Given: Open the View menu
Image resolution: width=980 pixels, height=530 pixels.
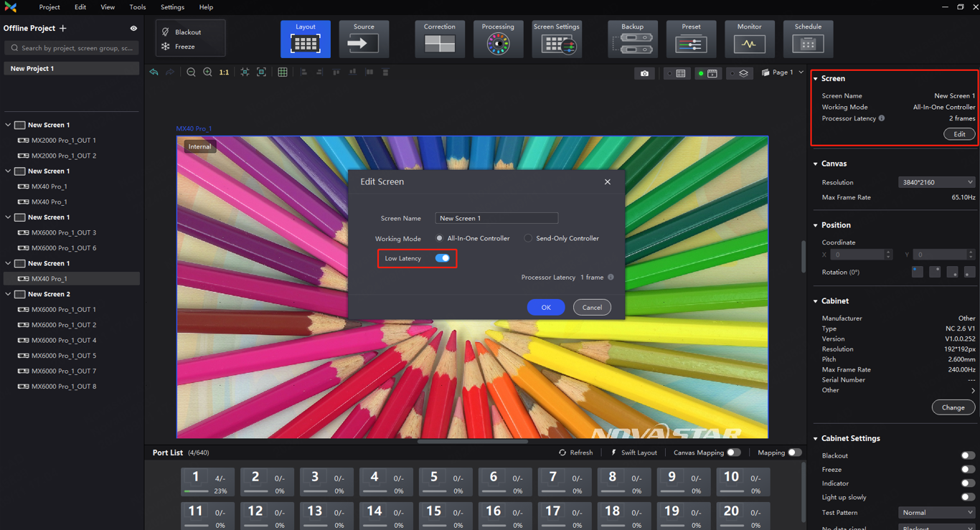Looking at the screenshot, I should pos(108,7).
